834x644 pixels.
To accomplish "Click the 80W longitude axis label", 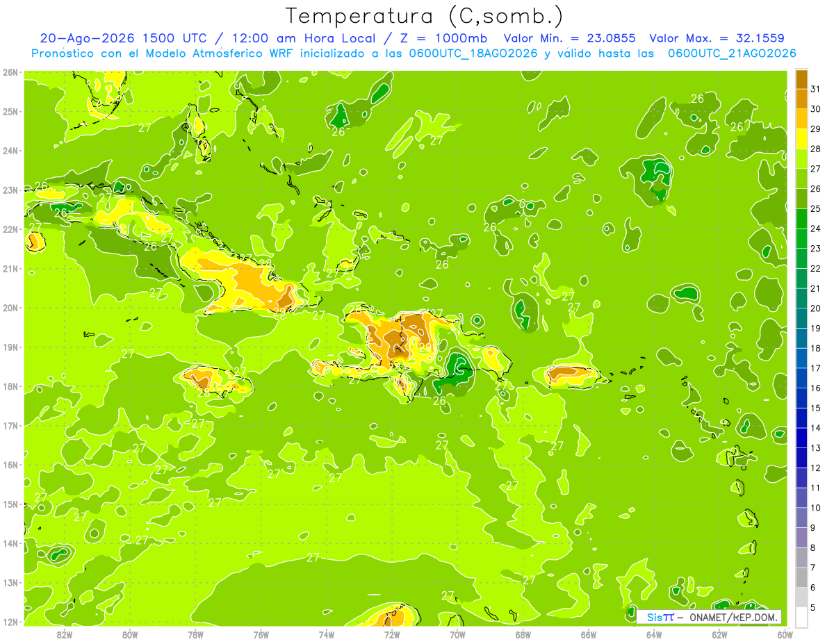I will (129, 634).
